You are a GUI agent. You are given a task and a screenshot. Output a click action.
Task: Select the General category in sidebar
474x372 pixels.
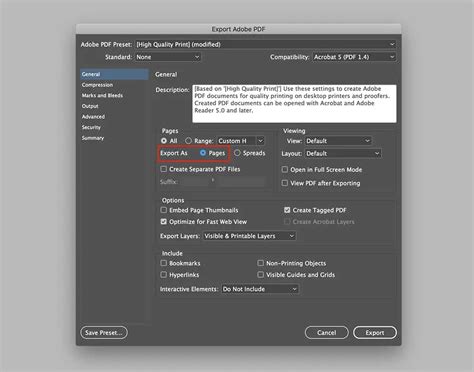(x=114, y=74)
